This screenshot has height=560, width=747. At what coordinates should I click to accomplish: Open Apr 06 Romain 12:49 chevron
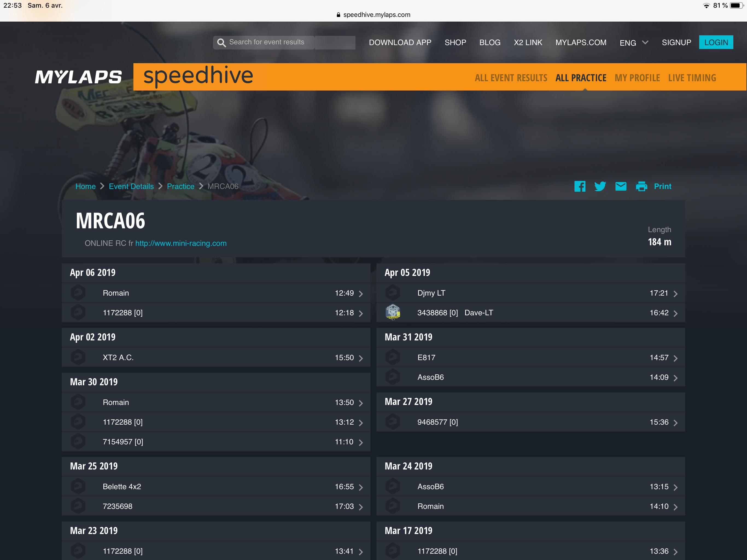click(x=361, y=293)
